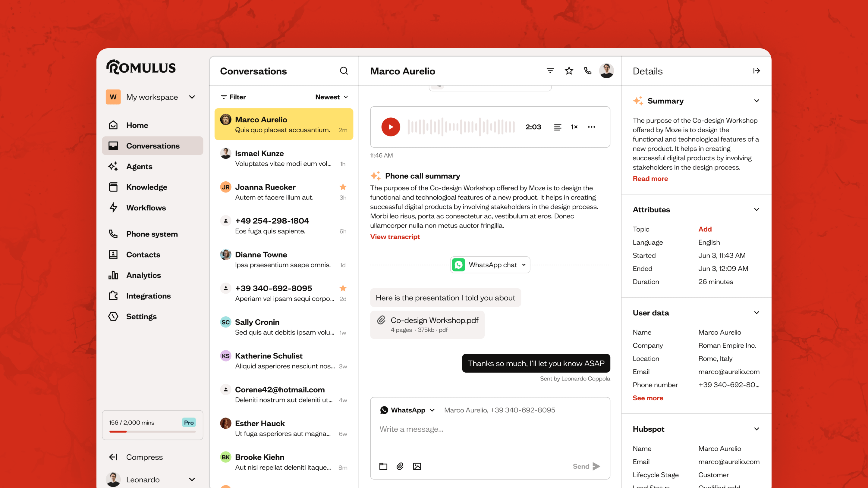The image size is (868, 488).
Task: Attach a file with the paperclip icon
Action: pyautogui.click(x=400, y=466)
